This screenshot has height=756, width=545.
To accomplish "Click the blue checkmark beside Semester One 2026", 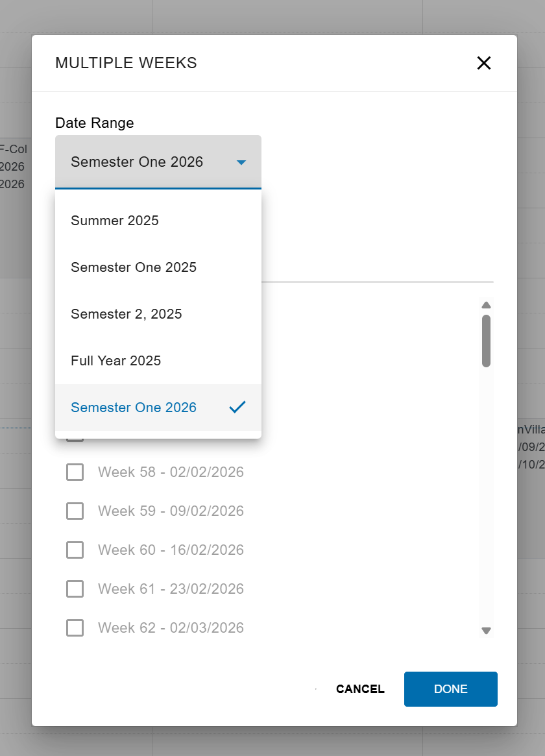I will point(237,407).
